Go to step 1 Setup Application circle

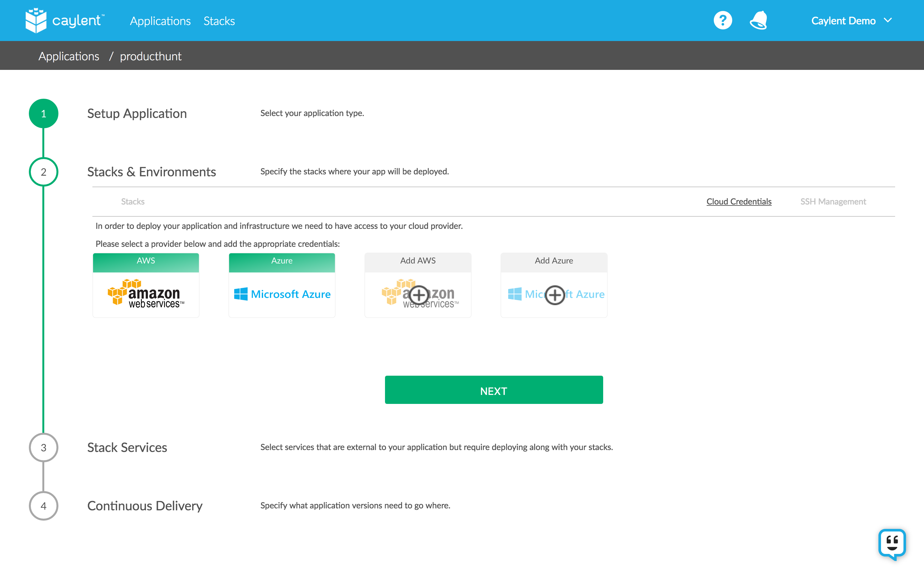[x=44, y=114]
